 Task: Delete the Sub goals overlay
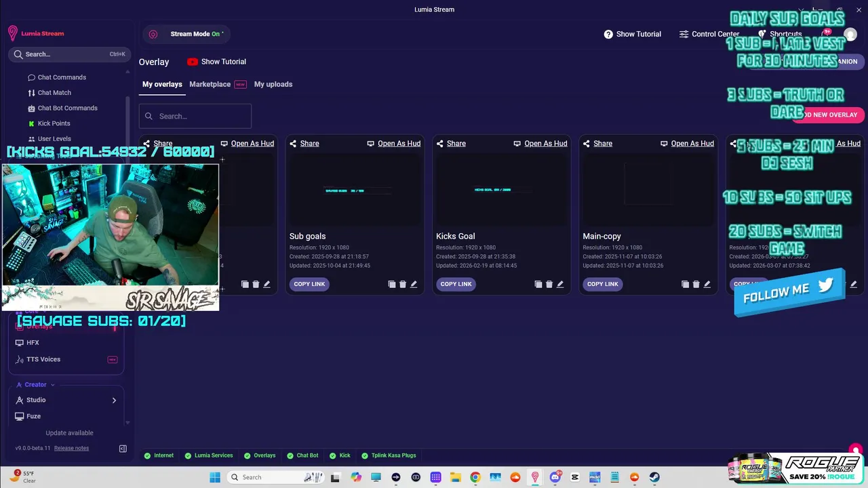tap(403, 284)
